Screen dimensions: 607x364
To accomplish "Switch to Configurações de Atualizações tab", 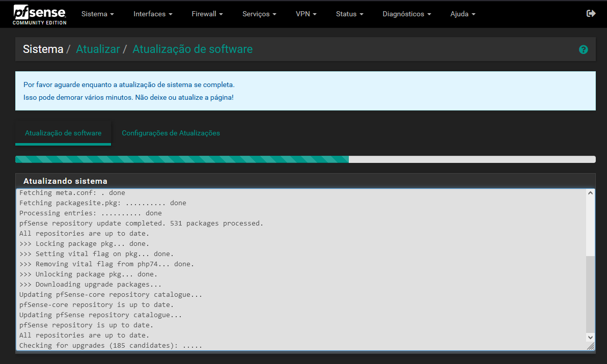I will tap(171, 133).
